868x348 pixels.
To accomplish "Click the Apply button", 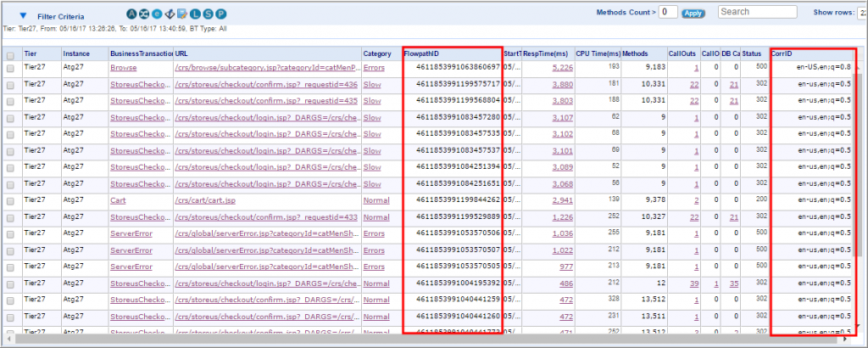I will (x=693, y=14).
